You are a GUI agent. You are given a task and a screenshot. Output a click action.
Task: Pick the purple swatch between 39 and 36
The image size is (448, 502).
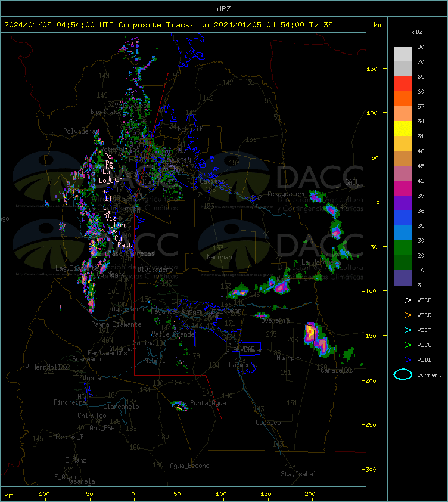[403, 203]
